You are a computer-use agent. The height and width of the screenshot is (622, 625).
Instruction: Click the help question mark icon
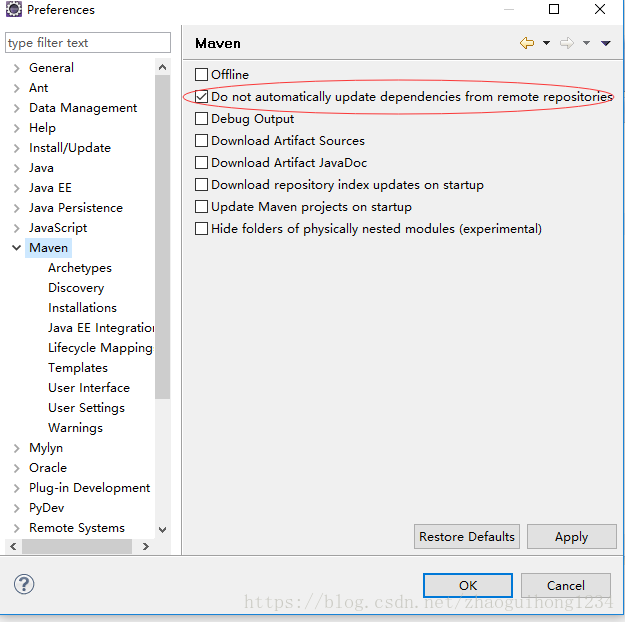24,584
